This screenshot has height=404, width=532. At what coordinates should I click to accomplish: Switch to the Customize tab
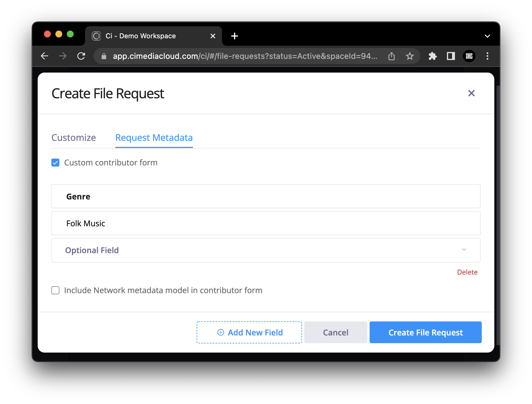click(x=74, y=138)
